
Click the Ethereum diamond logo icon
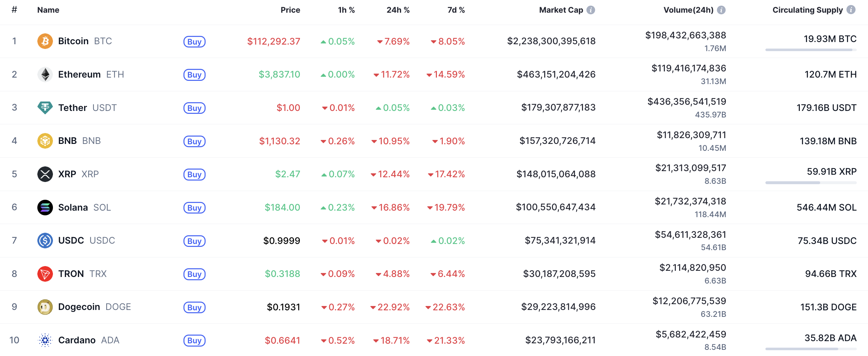[x=45, y=75]
